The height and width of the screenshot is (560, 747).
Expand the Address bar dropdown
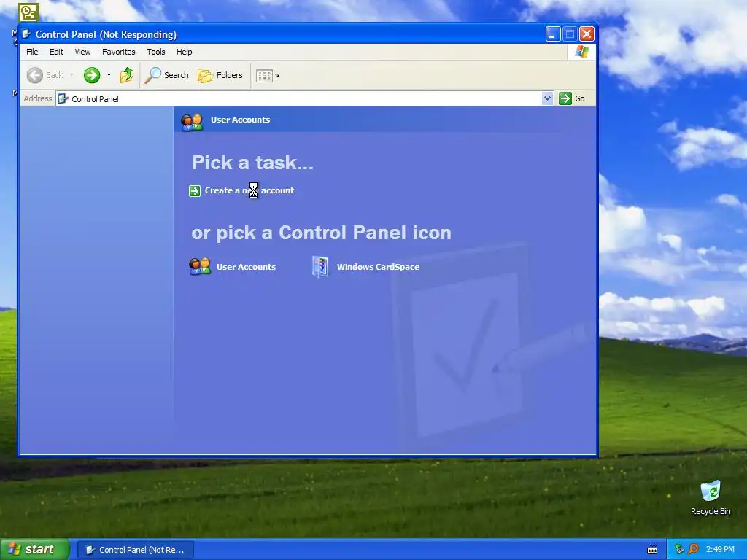click(548, 98)
